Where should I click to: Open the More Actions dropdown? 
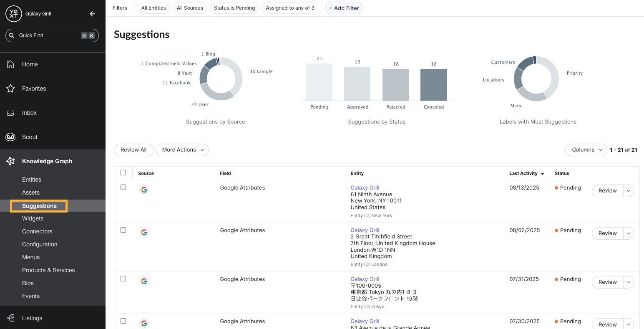(x=182, y=150)
